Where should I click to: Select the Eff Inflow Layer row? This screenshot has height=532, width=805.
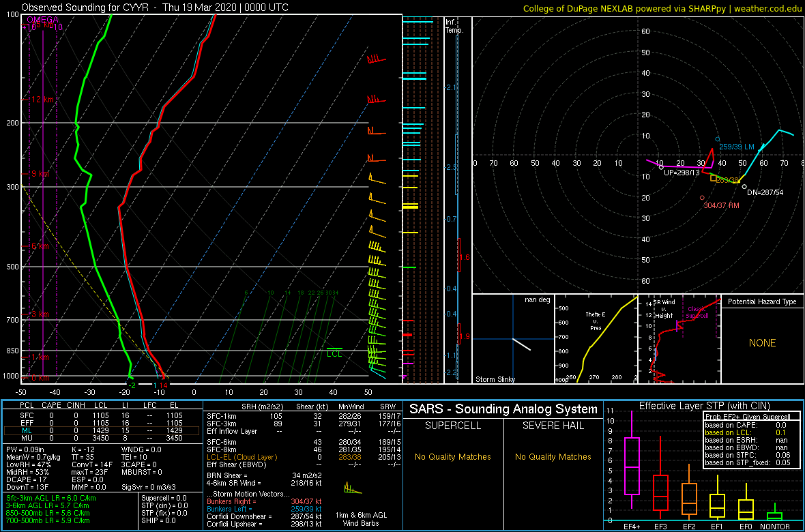click(x=303, y=430)
